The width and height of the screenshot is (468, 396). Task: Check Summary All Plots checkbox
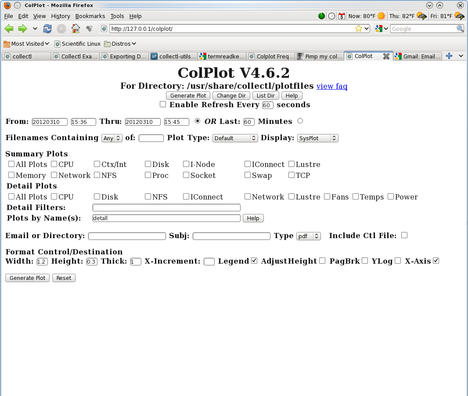(11, 164)
